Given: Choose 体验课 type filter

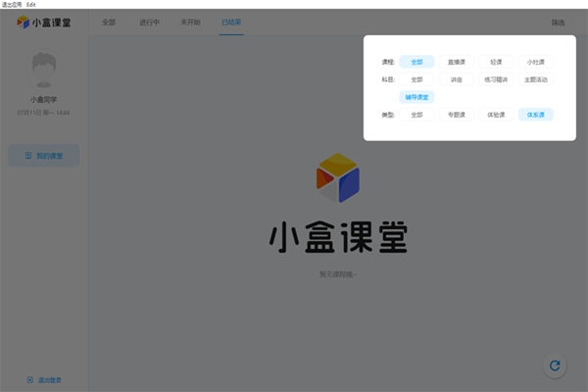Looking at the screenshot, I should point(496,115).
